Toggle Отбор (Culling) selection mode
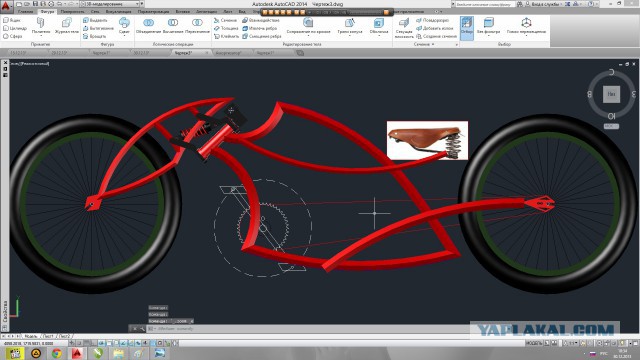This screenshot has width=640, height=360. point(467,28)
